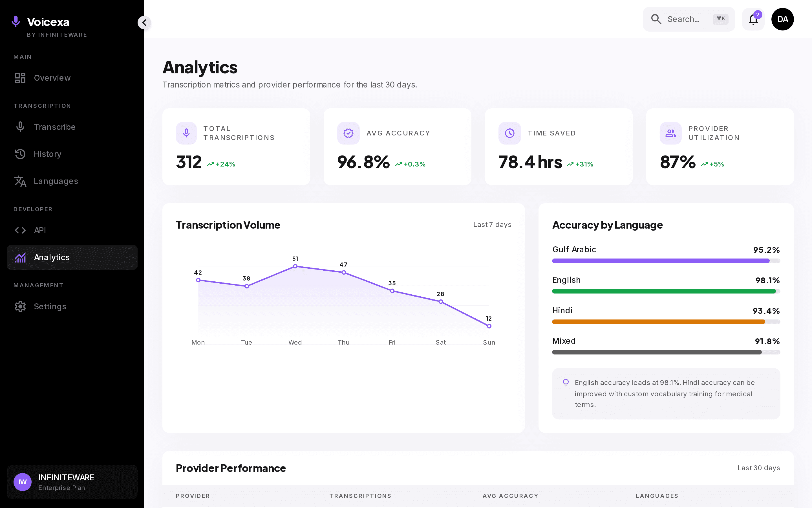The height and width of the screenshot is (508, 812).
Task: Click the +31% trend indicator
Action: click(x=580, y=164)
